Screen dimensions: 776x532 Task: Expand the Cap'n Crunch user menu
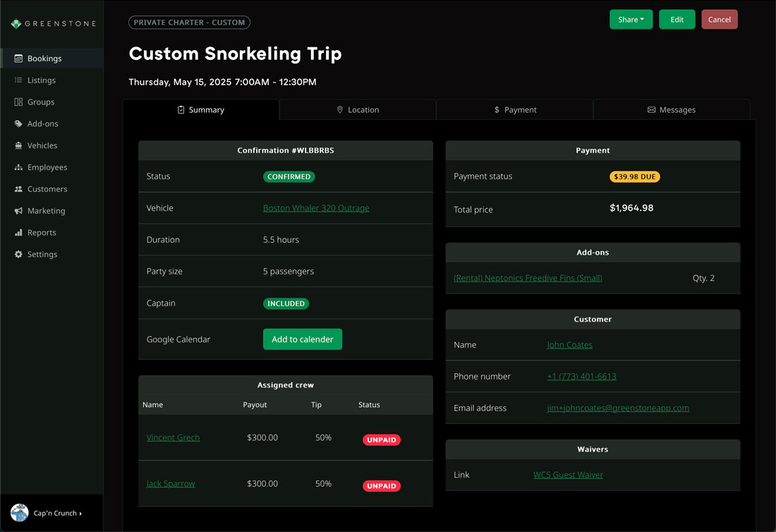[x=57, y=513]
